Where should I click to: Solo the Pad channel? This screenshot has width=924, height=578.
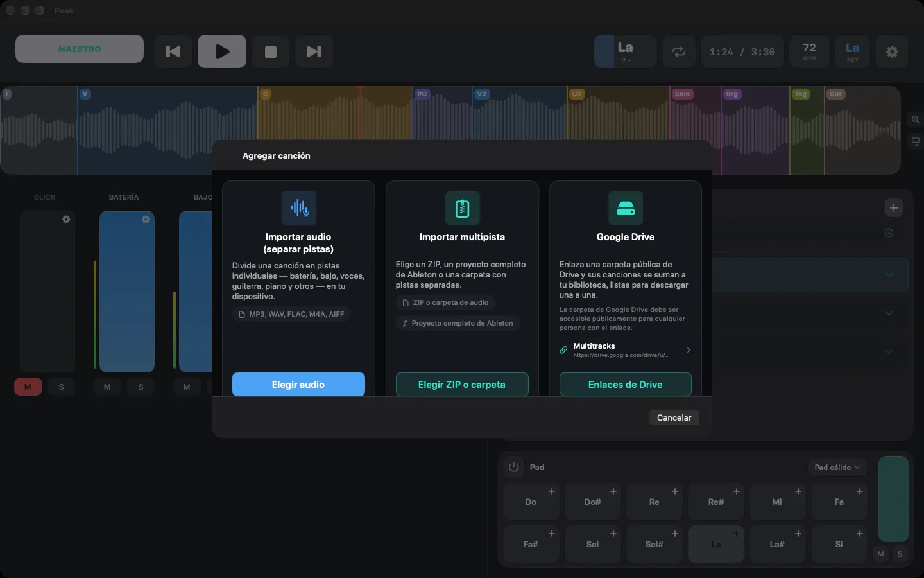(900, 554)
